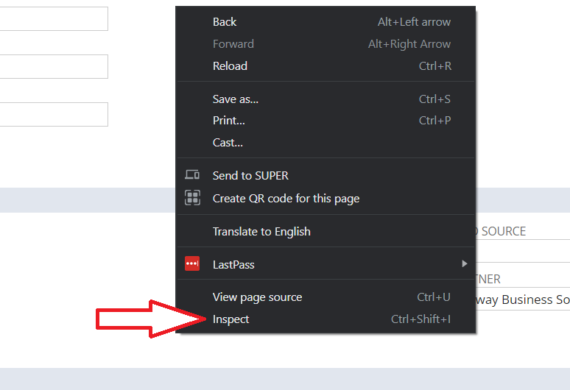The width and height of the screenshot is (570, 390).
Task: Click the QR code icon
Action: coord(192,198)
